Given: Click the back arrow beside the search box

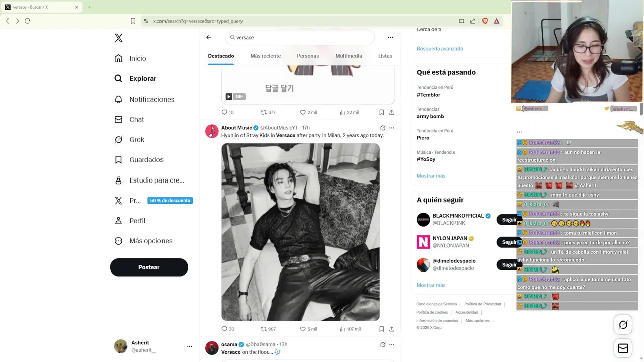Looking at the screenshot, I should [x=209, y=37].
